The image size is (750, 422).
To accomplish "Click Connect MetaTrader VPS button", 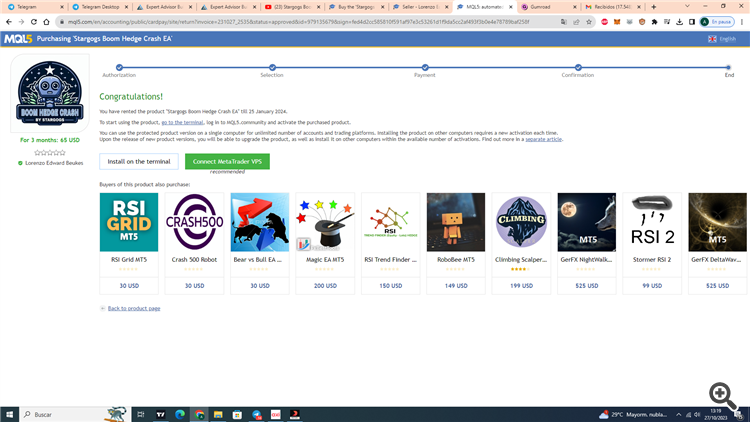I will [227, 161].
